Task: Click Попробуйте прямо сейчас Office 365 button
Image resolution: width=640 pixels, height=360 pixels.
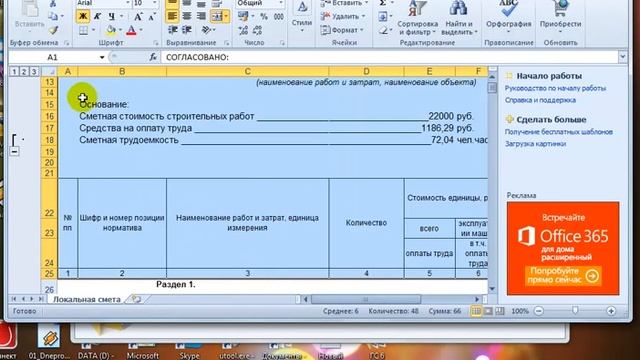Action: [563, 276]
